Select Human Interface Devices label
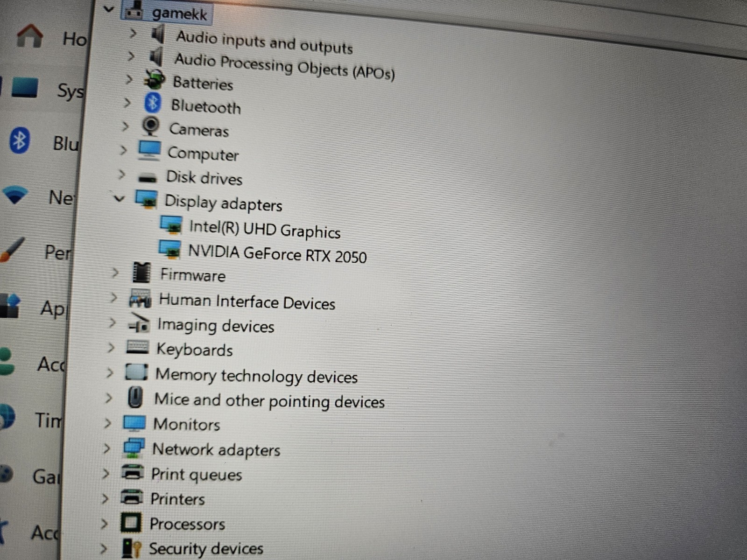This screenshot has width=747, height=560. 247,301
